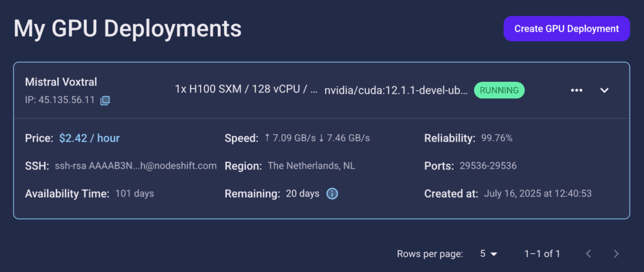Click My GPU Deployments heading
This screenshot has height=272, width=644.
127,29
